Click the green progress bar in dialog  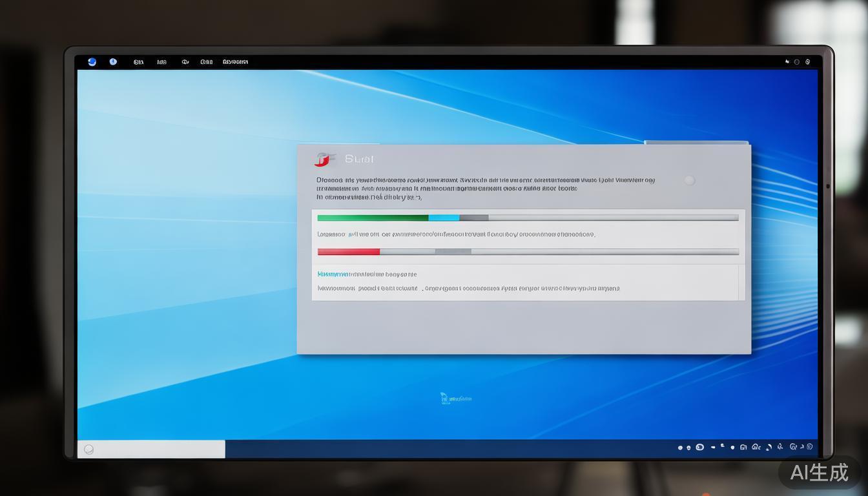coord(373,218)
